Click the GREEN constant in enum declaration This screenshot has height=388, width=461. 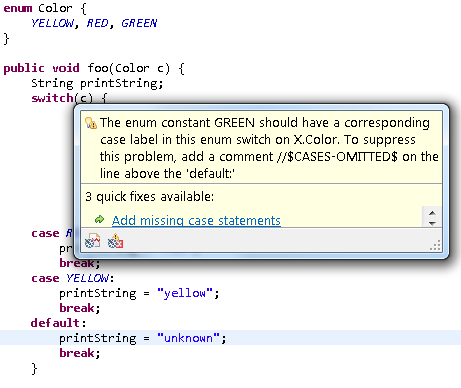coord(139,23)
